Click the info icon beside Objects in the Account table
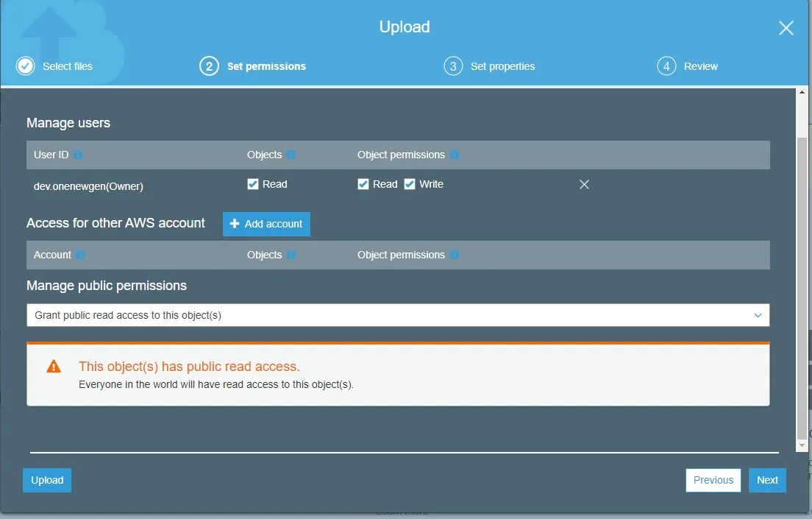Screen dimensions: 812x519 (x=291, y=255)
